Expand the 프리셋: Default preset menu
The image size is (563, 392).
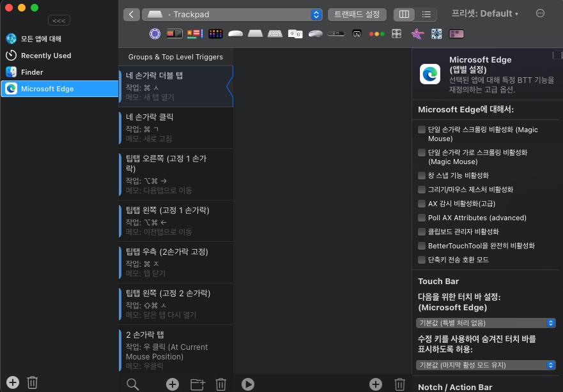click(484, 13)
